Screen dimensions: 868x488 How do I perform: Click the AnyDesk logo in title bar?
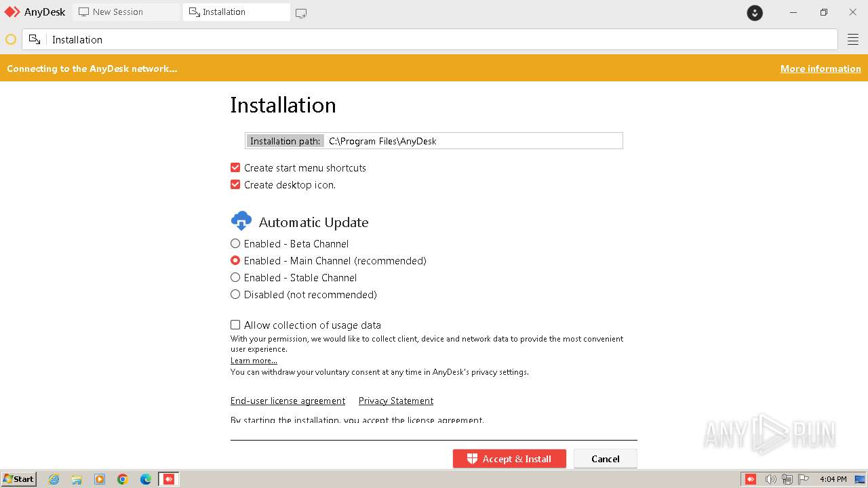tap(12, 12)
